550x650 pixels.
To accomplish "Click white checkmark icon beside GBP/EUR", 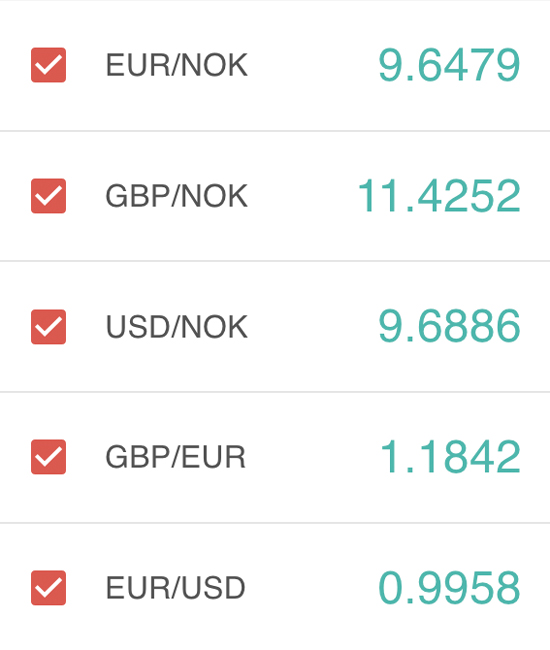I will coord(48,457).
